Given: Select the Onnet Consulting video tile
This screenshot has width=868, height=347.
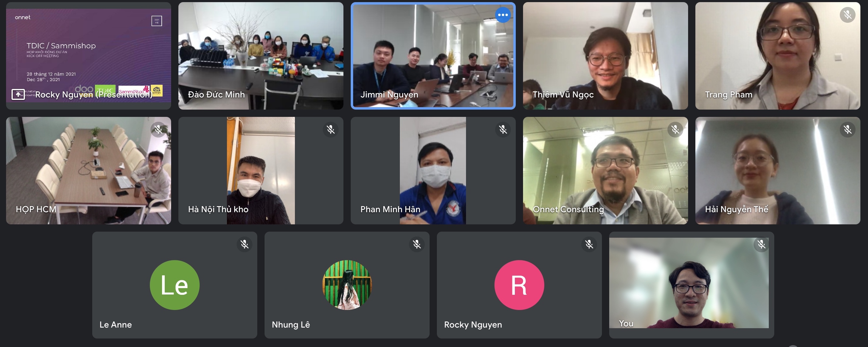Looking at the screenshot, I should tap(606, 171).
